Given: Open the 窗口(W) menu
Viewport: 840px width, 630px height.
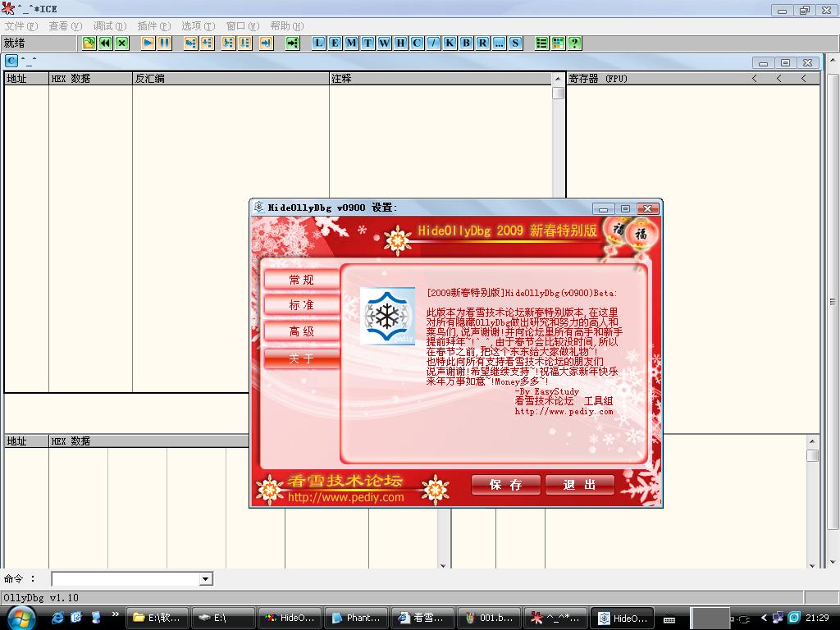Looking at the screenshot, I should coord(243,26).
